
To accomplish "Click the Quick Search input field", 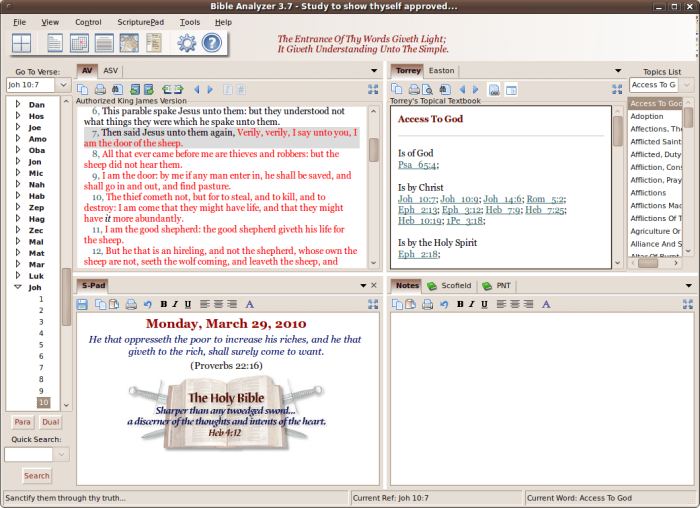I will (29, 454).
